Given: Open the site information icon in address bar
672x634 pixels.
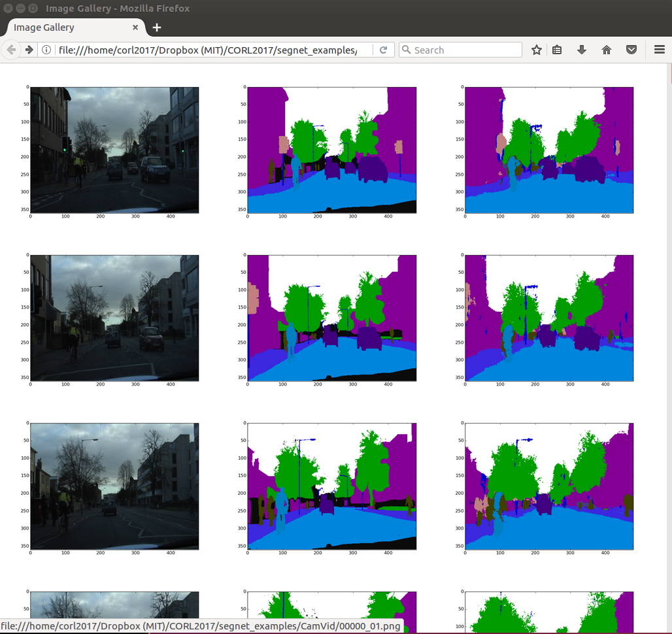Looking at the screenshot, I should (46, 50).
